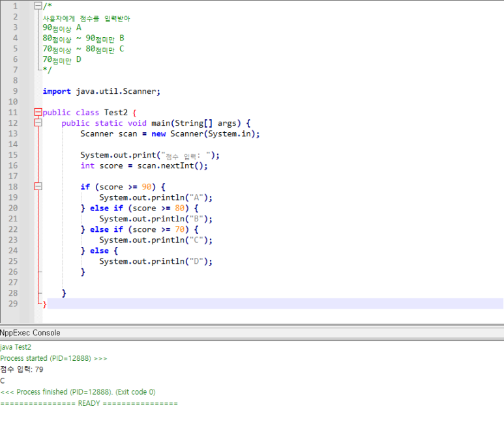This screenshot has height=424, width=504.
Task: Click 'System.out.print' on line 15
Action: 118,155
